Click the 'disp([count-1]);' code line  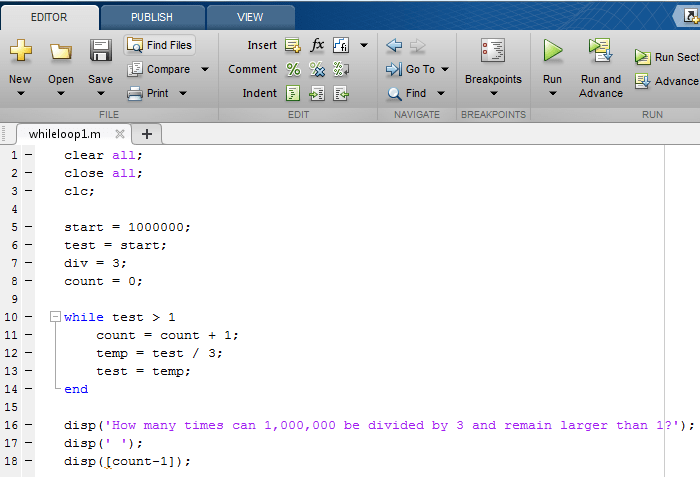[x=127, y=461]
